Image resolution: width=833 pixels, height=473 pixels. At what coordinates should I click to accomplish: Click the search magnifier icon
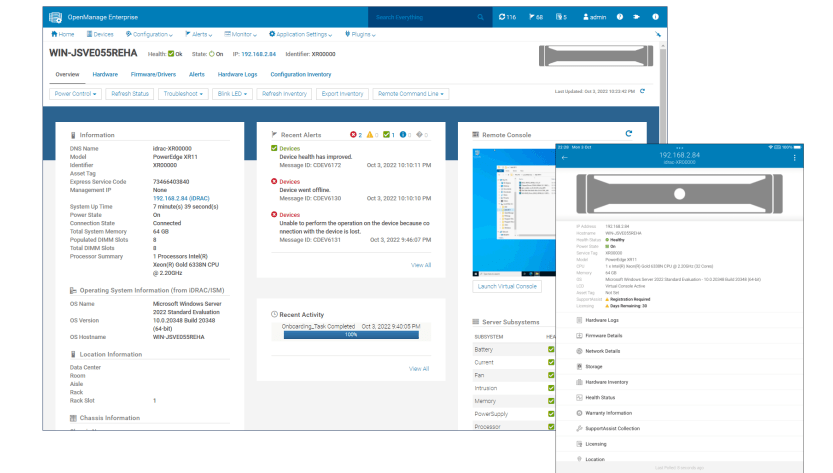click(x=480, y=17)
